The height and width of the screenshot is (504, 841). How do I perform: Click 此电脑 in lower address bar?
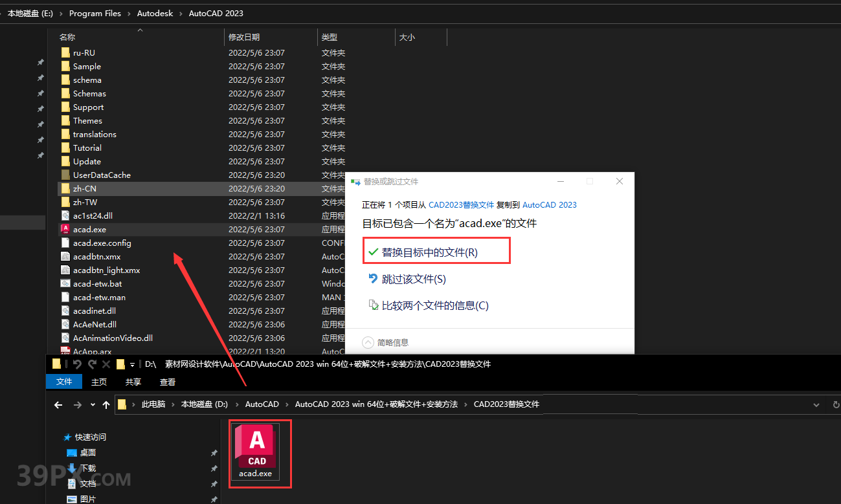153,404
